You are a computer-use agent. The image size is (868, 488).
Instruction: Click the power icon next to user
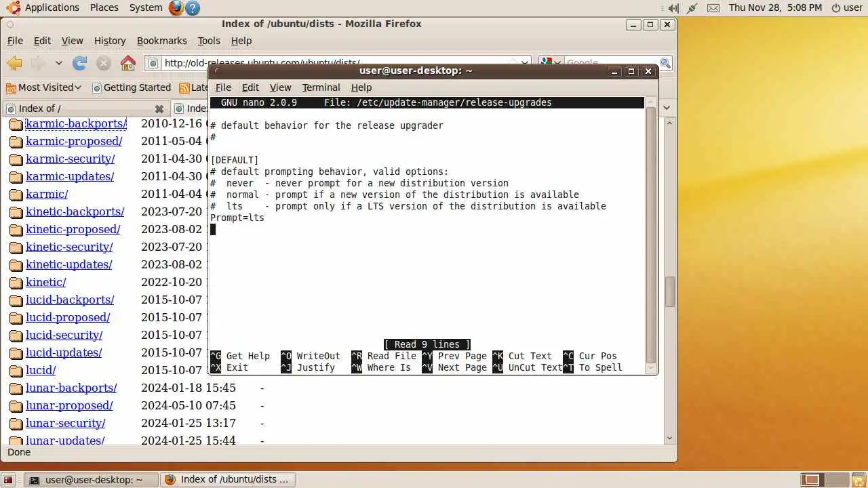(836, 8)
